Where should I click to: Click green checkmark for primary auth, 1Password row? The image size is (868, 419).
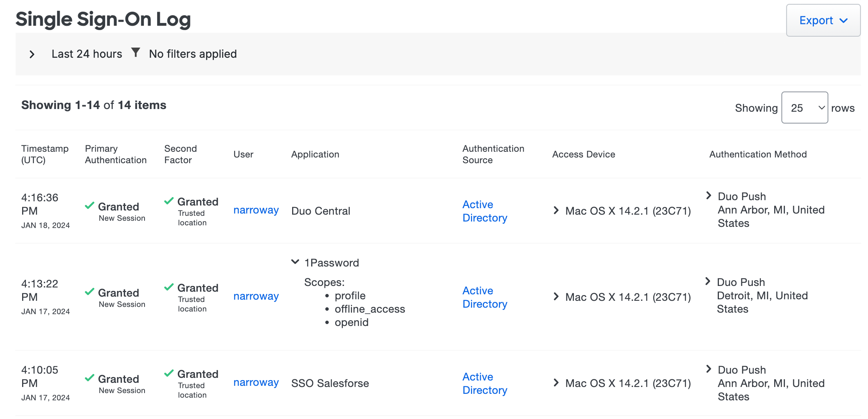90,292
